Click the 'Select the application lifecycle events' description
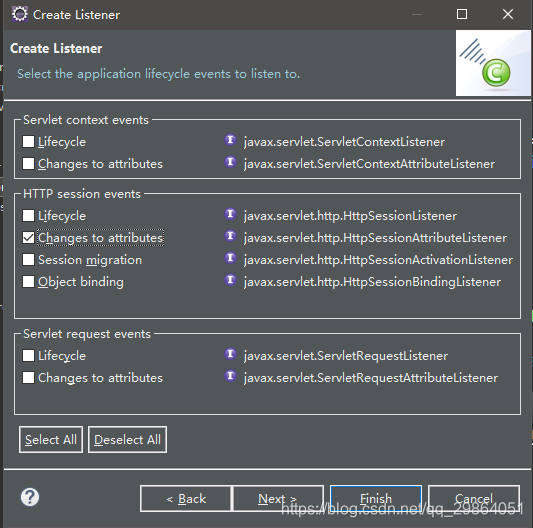 point(158,74)
